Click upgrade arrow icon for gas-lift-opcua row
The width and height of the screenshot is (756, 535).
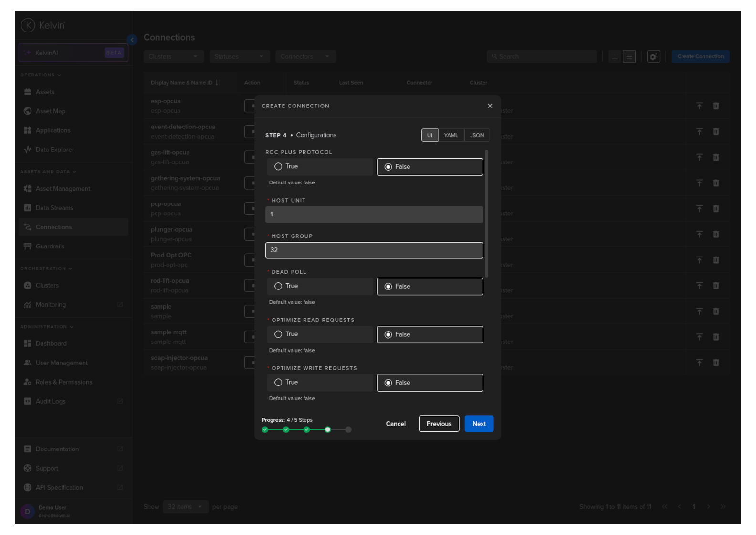699,157
